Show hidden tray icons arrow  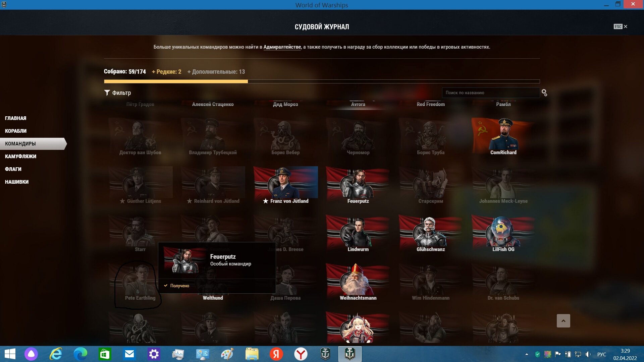pyautogui.click(x=527, y=354)
